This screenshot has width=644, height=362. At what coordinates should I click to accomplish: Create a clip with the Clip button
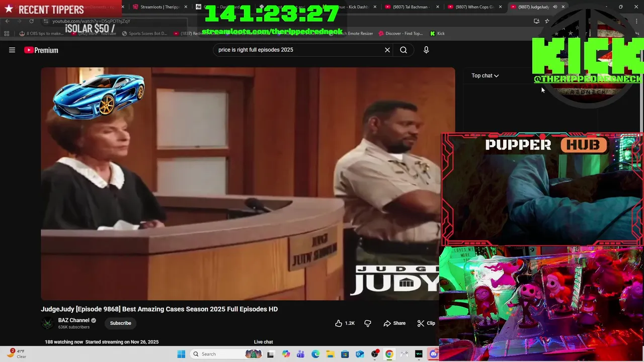(x=426, y=323)
